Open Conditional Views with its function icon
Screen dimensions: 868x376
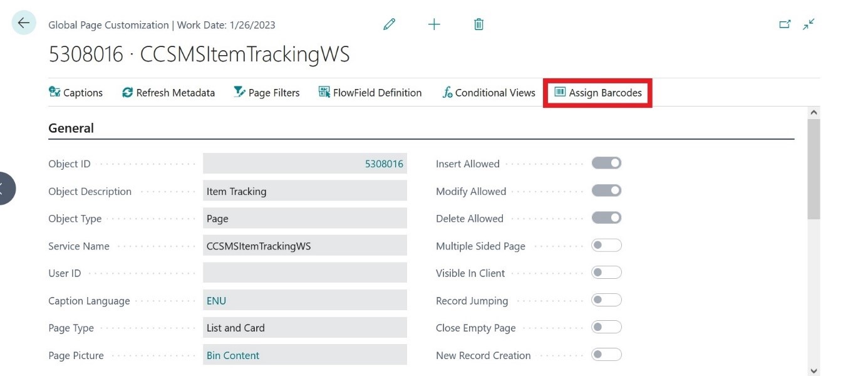click(x=447, y=92)
